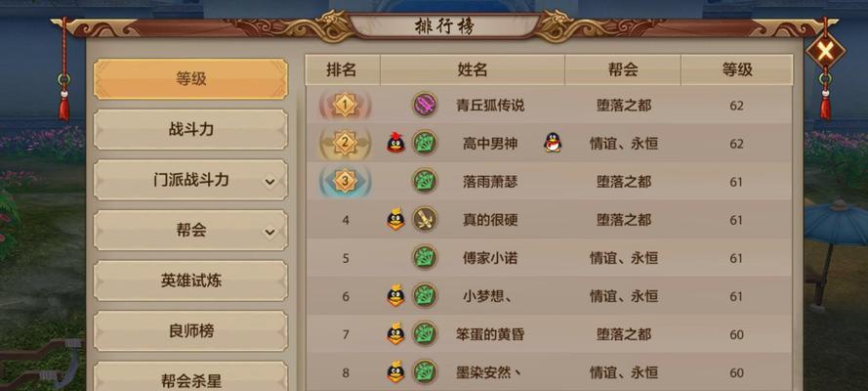The width and height of the screenshot is (868, 391).
Task: Click the rank 3 blue medal badge
Action: tap(346, 181)
